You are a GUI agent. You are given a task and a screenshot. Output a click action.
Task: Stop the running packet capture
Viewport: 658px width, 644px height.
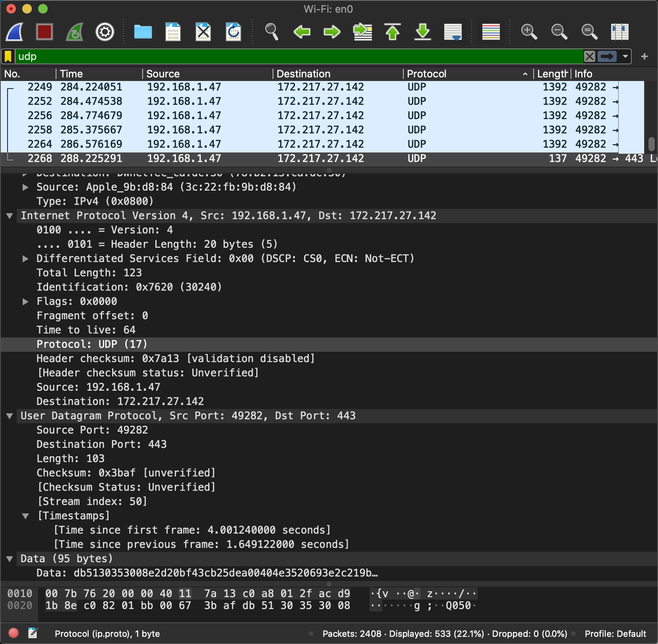[45, 32]
